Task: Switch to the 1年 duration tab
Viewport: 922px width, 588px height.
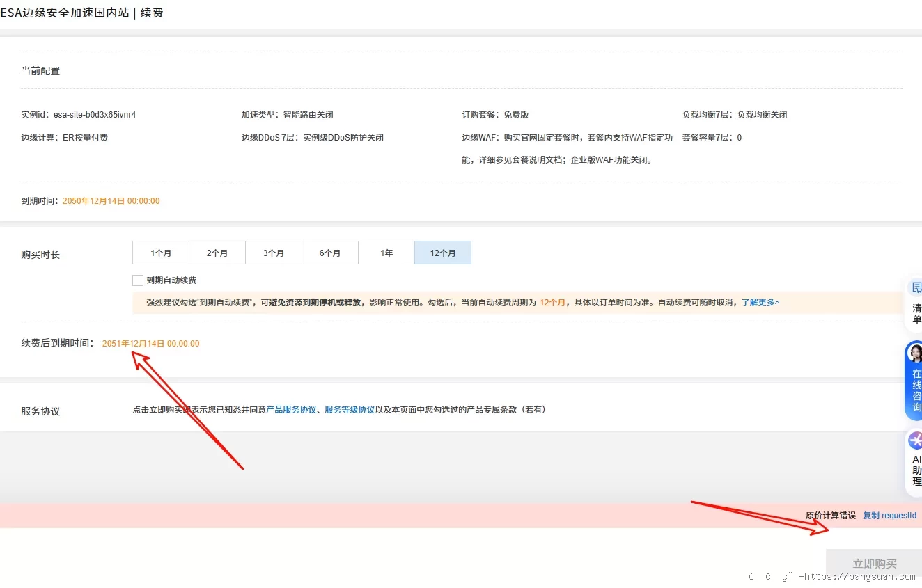Action: click(386, 253)
